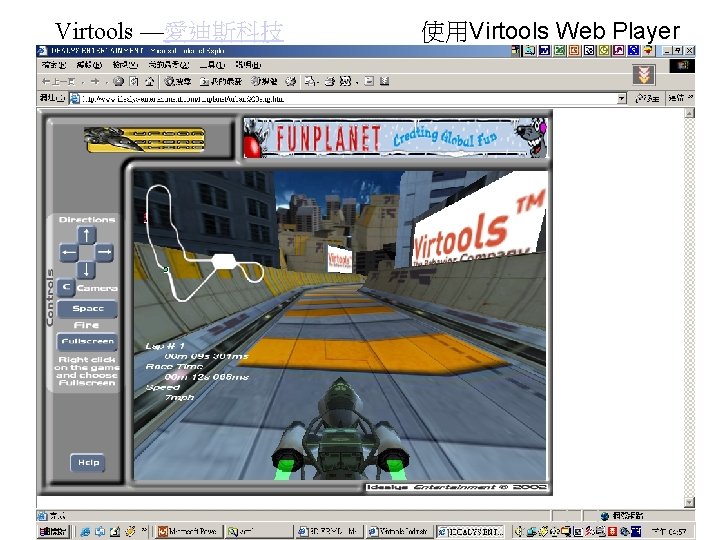The width and height of the screenshot is (720, 540).
Task: Open the 檢視 (View) menu
Action: (125, 65)
